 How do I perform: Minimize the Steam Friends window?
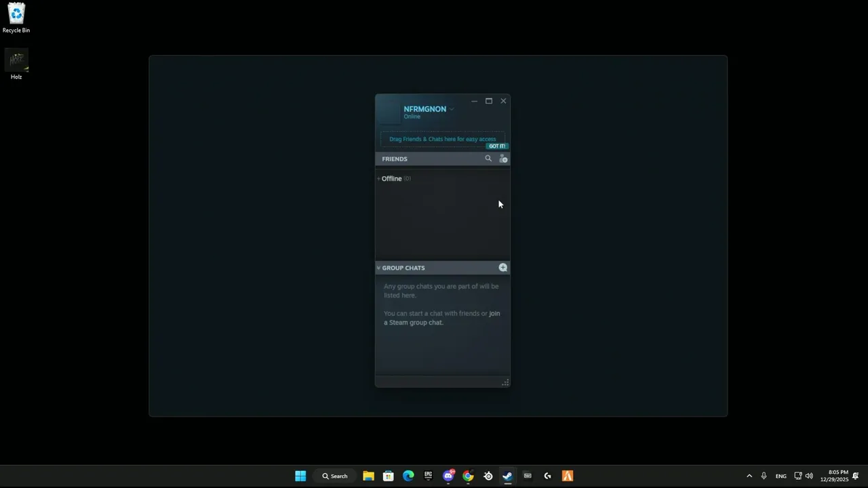[474, 101]
